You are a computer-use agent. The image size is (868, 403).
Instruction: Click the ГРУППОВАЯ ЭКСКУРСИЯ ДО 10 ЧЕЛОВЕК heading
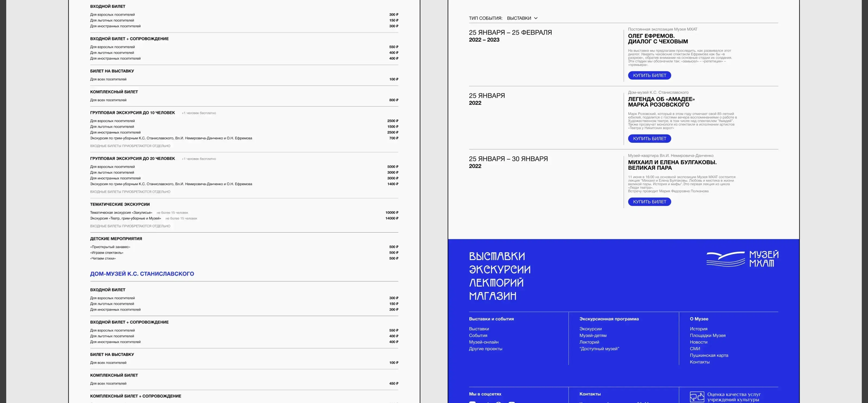132,113
